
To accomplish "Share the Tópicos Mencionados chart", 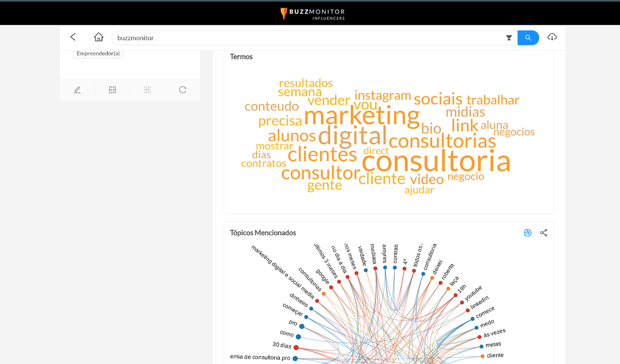I will [x=543, y=233].
